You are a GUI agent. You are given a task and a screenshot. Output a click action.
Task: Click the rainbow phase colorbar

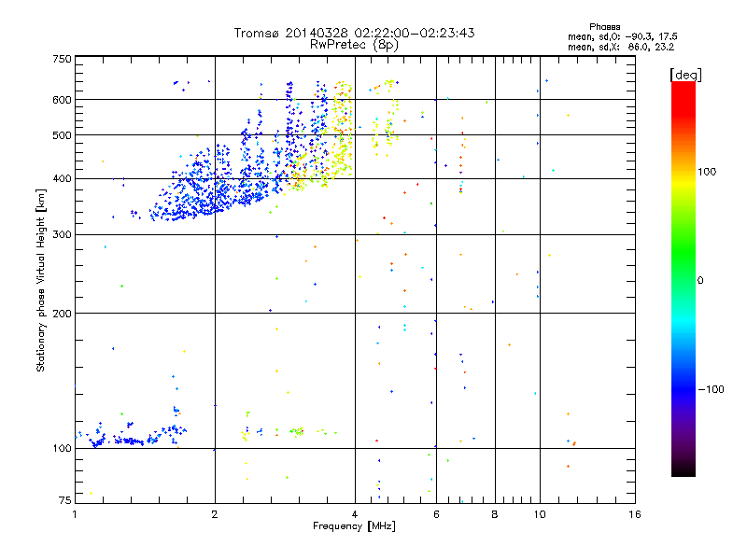(x=684, y=278)
